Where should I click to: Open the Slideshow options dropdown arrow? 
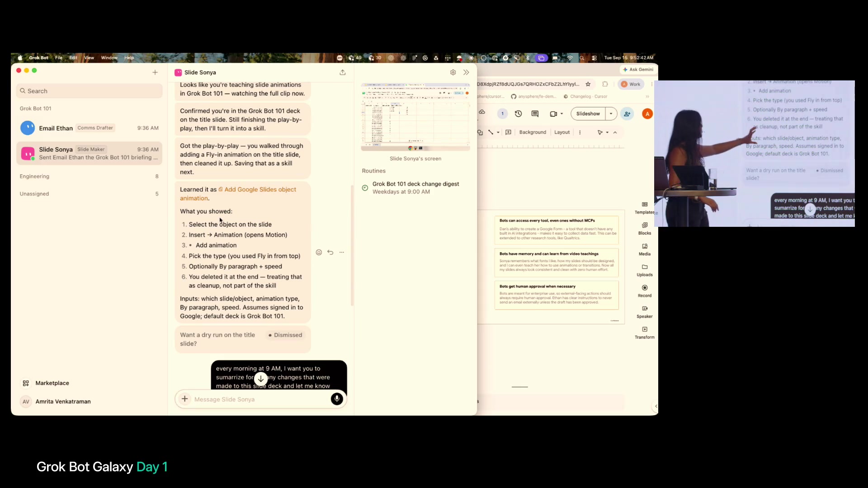(x=611, y=114)
